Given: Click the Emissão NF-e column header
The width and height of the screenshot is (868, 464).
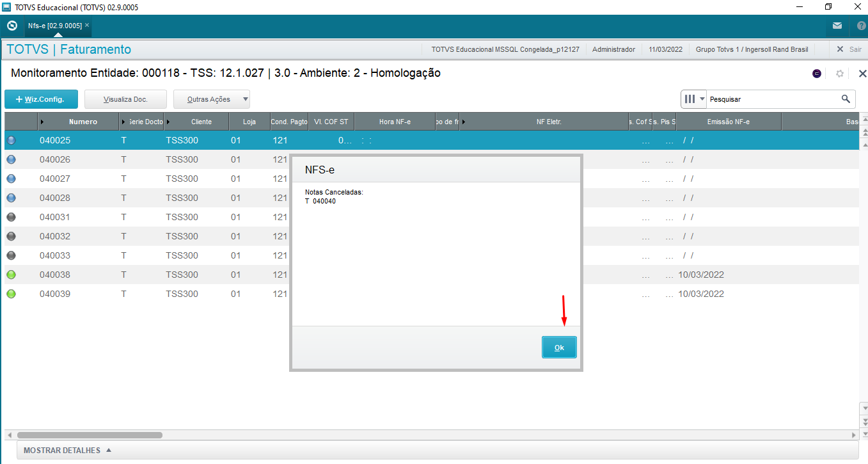Looking at the screenshot, I should 729,122.
